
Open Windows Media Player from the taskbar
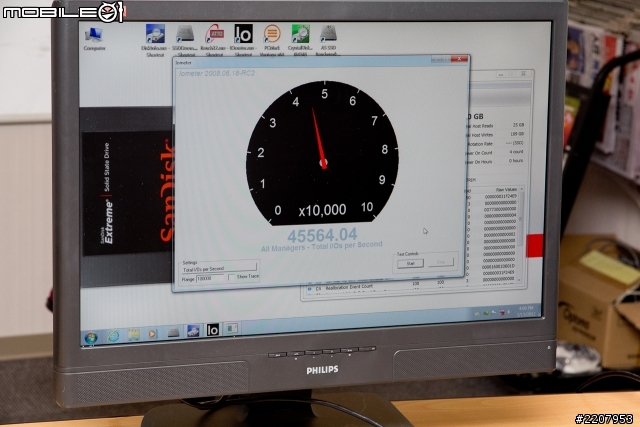coord(152,334)
